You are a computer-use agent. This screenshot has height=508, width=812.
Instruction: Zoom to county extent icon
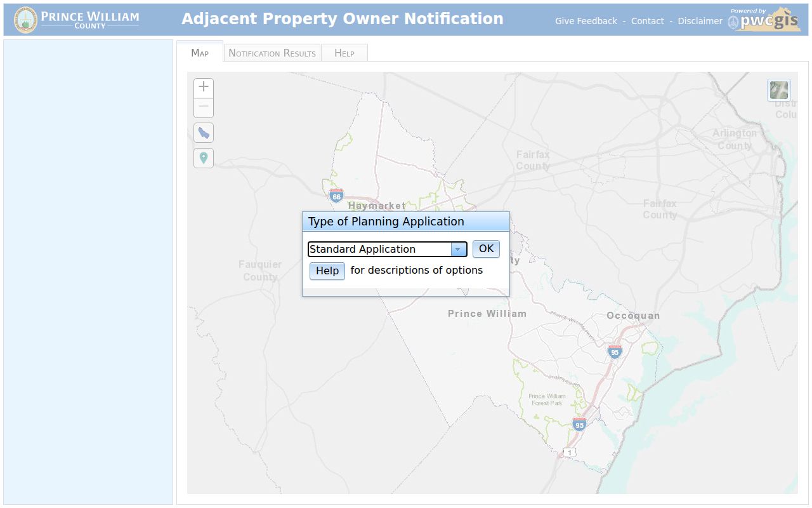click(204, 133)
